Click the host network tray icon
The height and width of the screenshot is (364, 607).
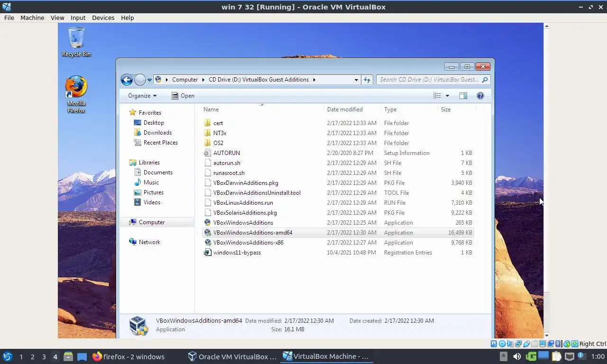click(570, 356)
